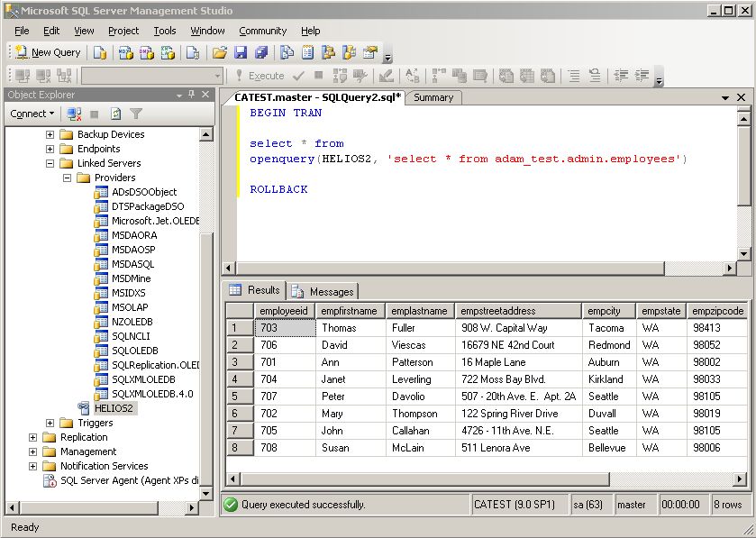756x538 pixels.
Task: Click the empfirstname column header
Action: click(349, 311)
